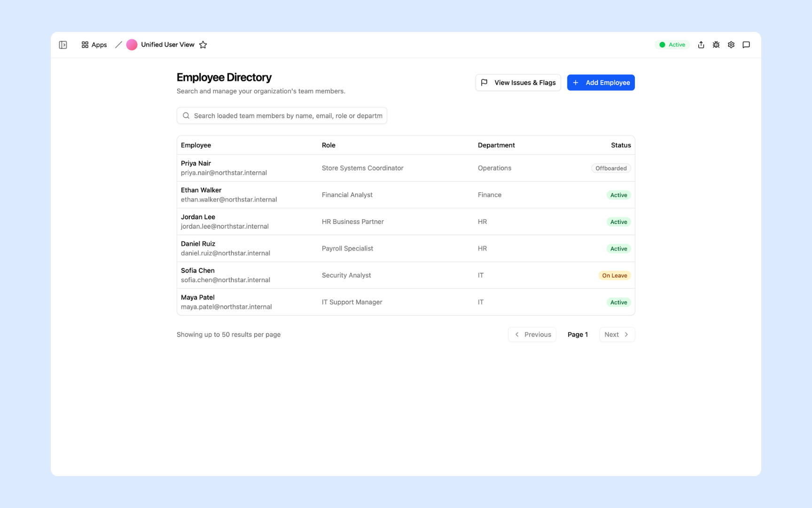Click View Issues & Flags button
Screen dimensions: 812x508
518,83
